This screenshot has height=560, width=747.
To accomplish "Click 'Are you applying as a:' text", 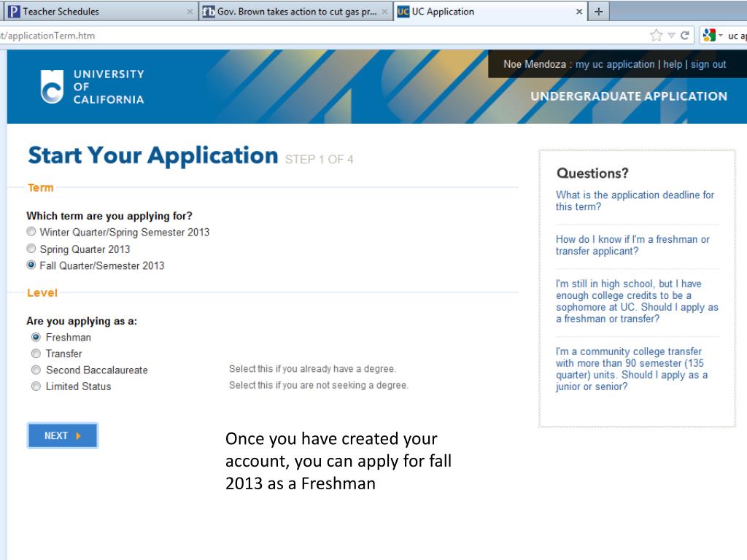I will (x=82, y=321).
